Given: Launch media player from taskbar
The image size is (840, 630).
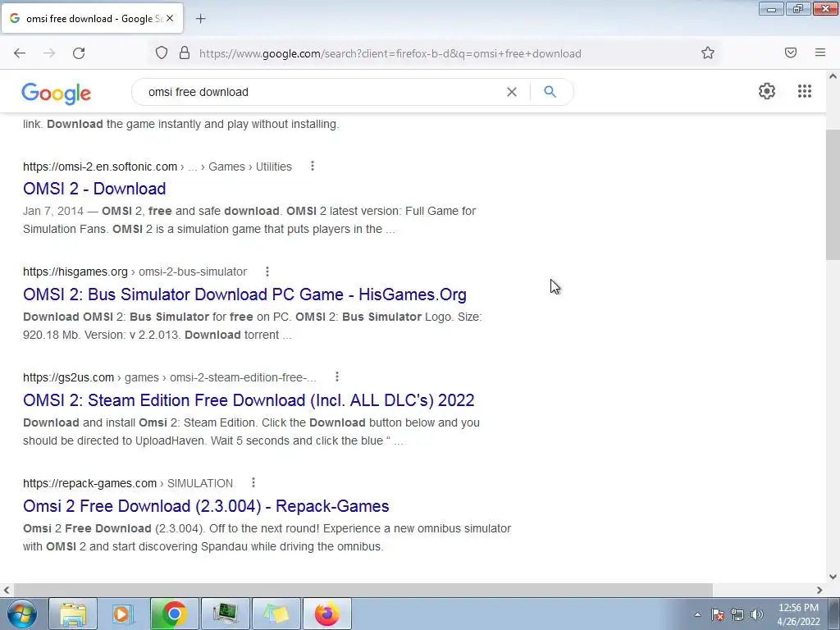Looking at the screenshot, I should pos(123,614).
